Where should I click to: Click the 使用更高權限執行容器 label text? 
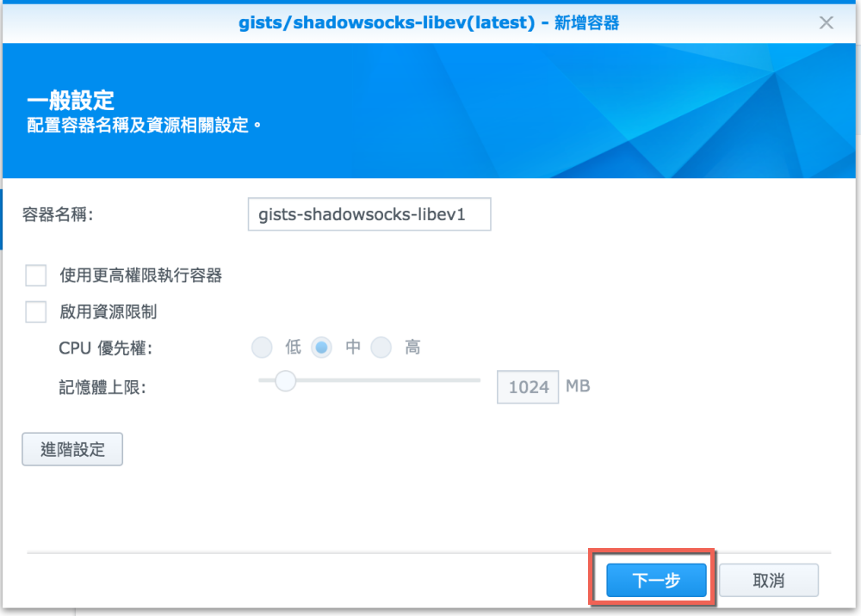(140, 275)
